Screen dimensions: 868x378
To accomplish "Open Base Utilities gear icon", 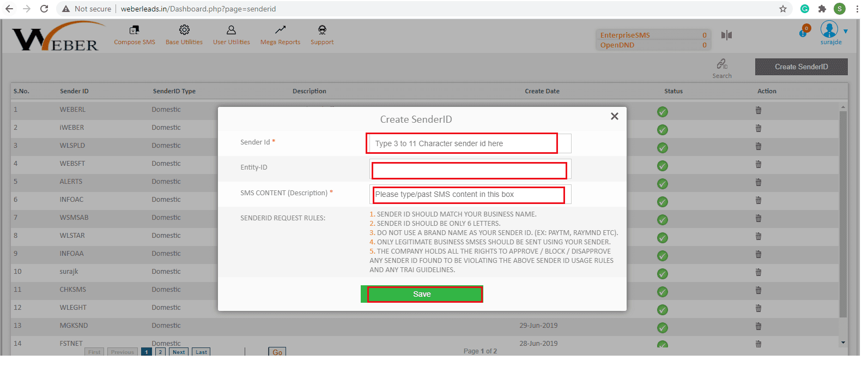I will 184,30.
